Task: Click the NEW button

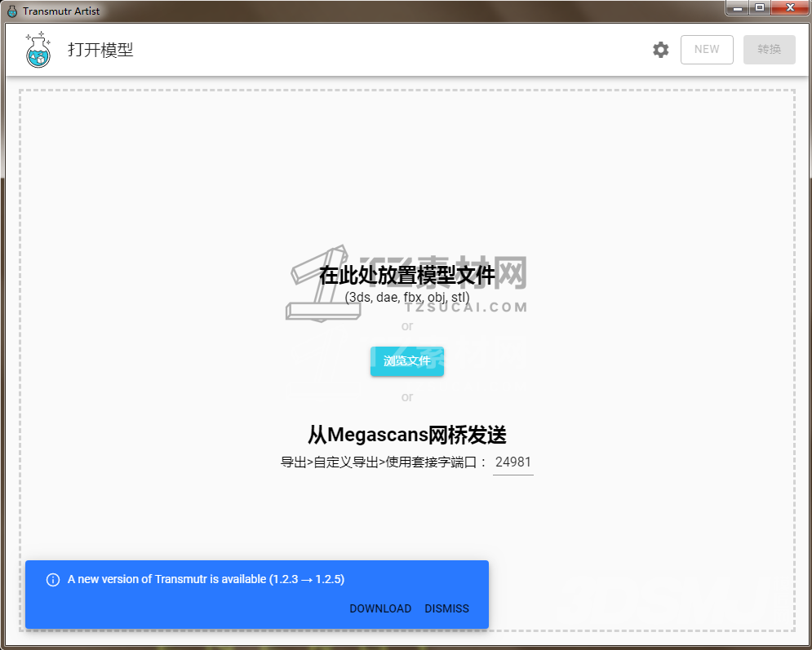Action: 707,50
